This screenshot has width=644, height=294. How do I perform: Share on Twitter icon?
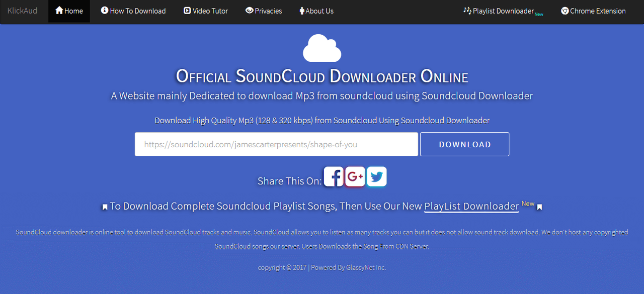tap(377, 177)
